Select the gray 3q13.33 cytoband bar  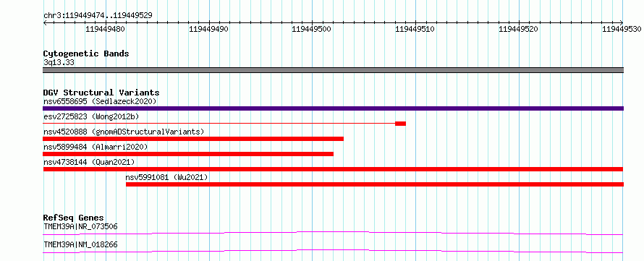coord(333,70)
